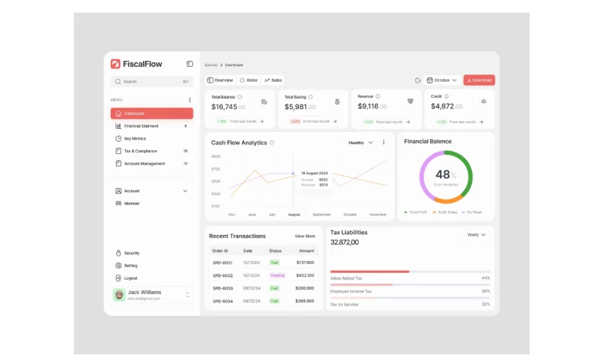Click the Dashboard breadcrumb
This screenshot has width=607, height=364.
tap(234, 65)
